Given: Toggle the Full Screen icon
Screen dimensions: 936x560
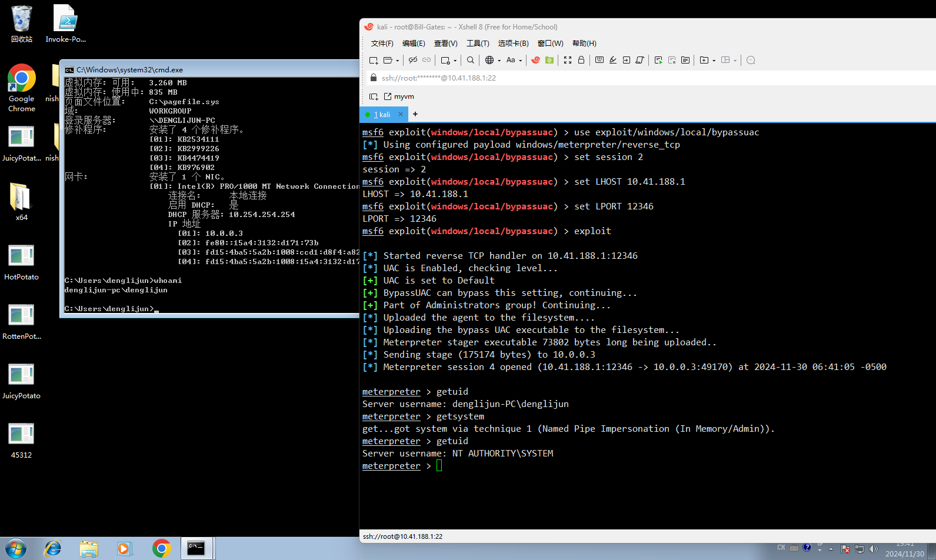Looking at the screenshot, I should point(568,60).
